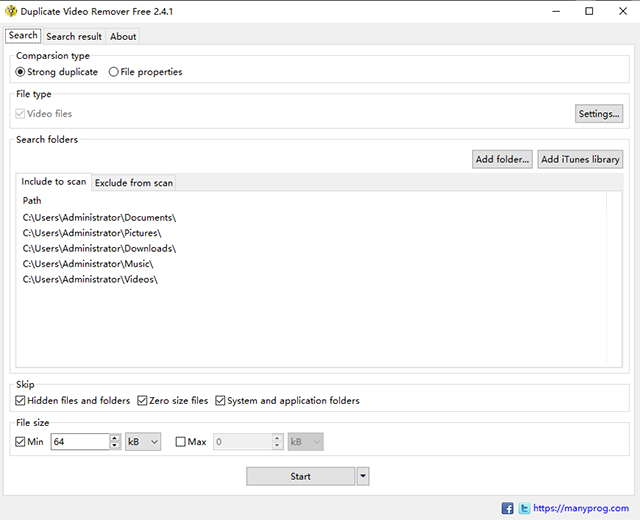This screenshot has height=520, width=640.
Task: Select the Exclude from scan tab
Action: 134,183
